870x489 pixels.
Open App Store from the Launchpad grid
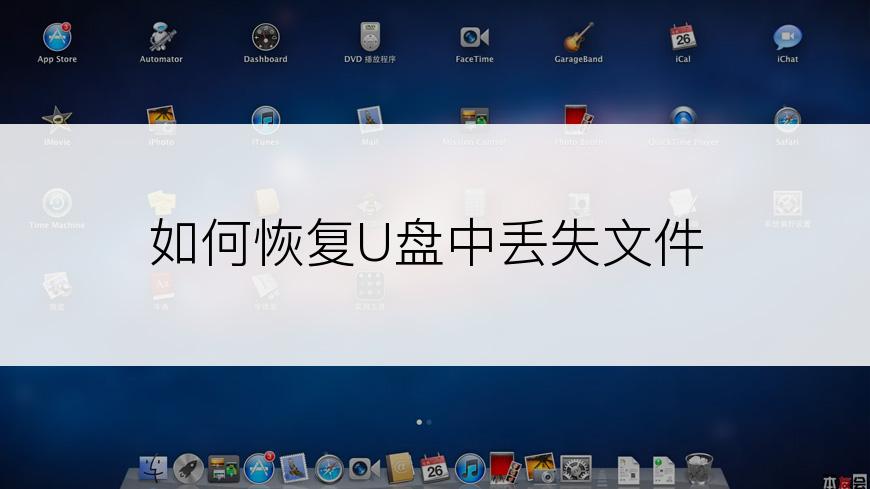tap(57, 37)
